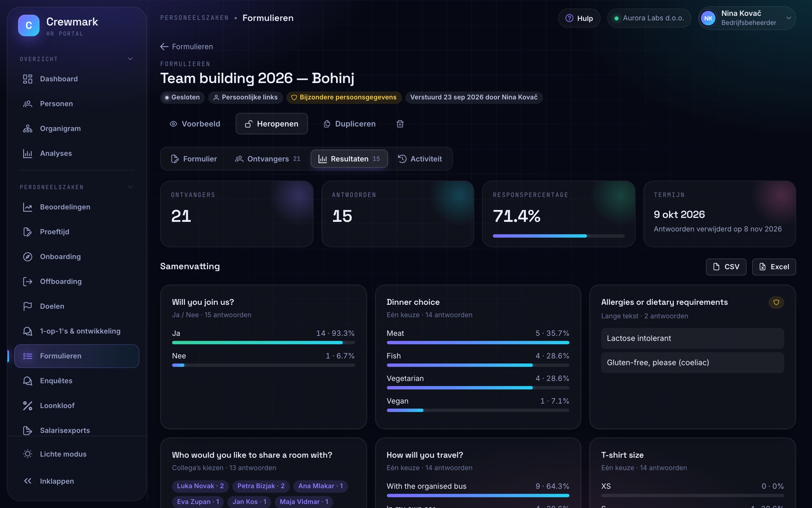Export results as CSV
The image size is (812, 508).
pos(726,267)
